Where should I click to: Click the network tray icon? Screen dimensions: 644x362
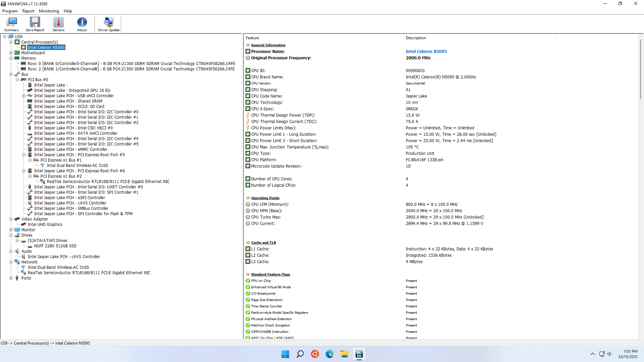click(602, 354)
